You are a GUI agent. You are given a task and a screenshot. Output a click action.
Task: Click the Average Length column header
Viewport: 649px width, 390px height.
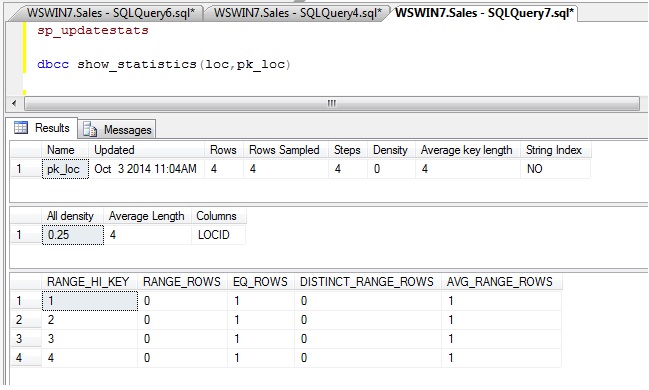[x=147, y=216]
